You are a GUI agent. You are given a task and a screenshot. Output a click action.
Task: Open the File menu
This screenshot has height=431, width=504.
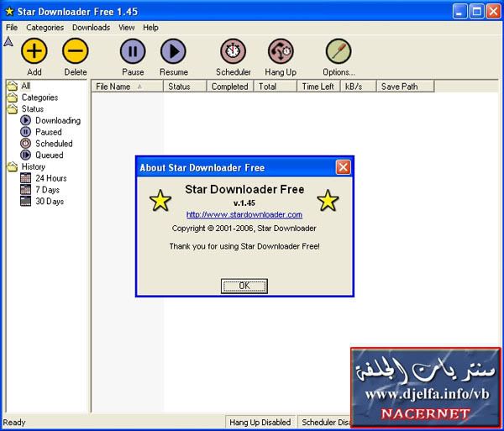12,28
